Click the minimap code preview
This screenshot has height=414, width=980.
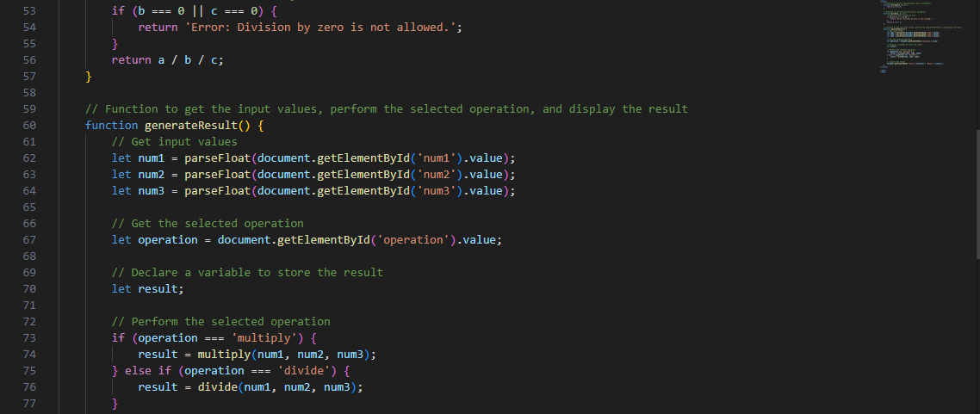(913, 38)
